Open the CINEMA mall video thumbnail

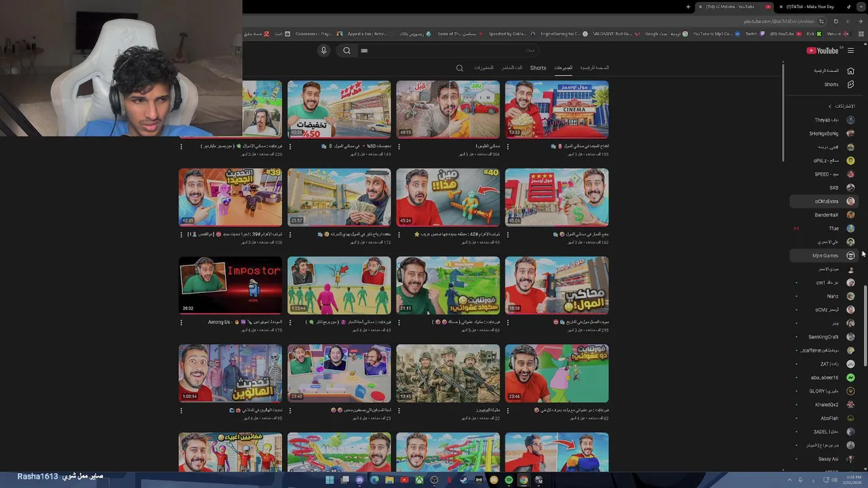557,109
